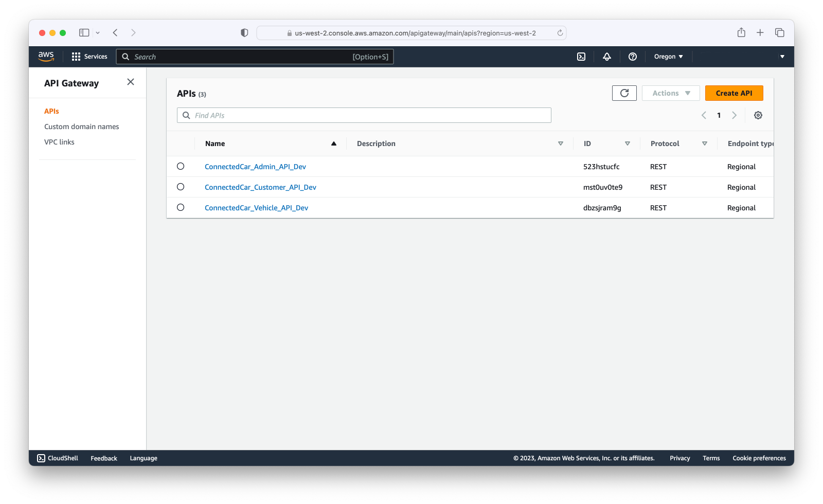
Task: Sort by Description column arrow
Action: click(x=561, y=143)
